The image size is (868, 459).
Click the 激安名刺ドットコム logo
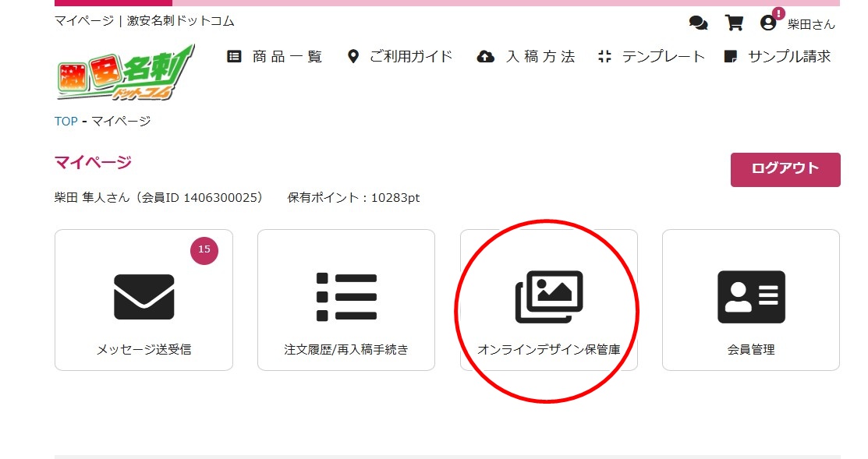pyautogui.click(x=125, y=73)
